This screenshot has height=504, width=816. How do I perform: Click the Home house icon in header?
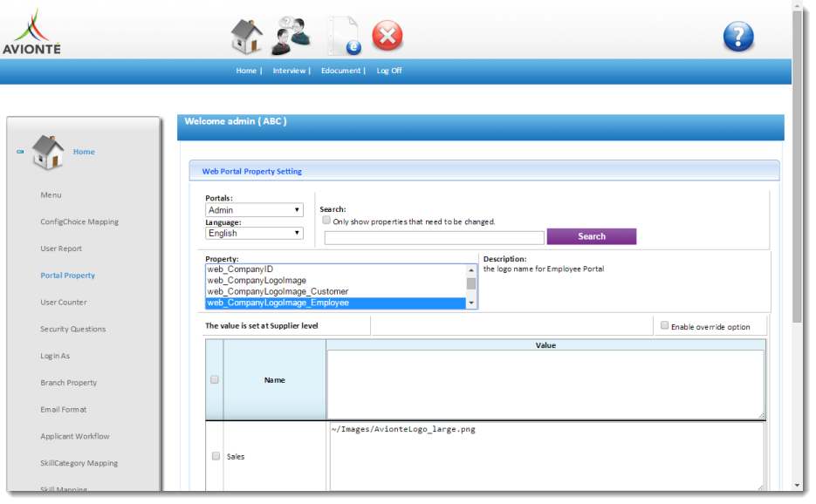pos(246,37)
